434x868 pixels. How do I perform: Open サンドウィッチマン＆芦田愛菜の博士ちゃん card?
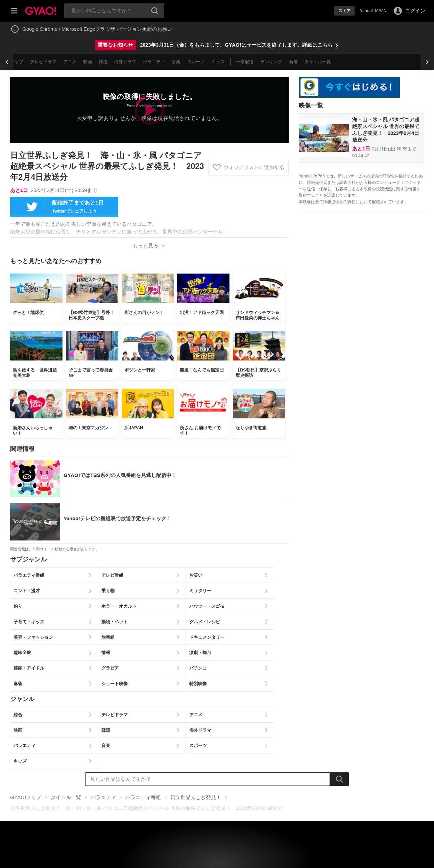coord(259,296)
